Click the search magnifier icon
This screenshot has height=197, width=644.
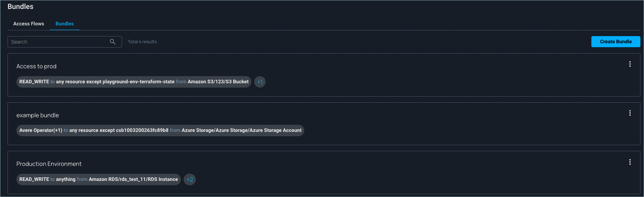pos(112,42)
